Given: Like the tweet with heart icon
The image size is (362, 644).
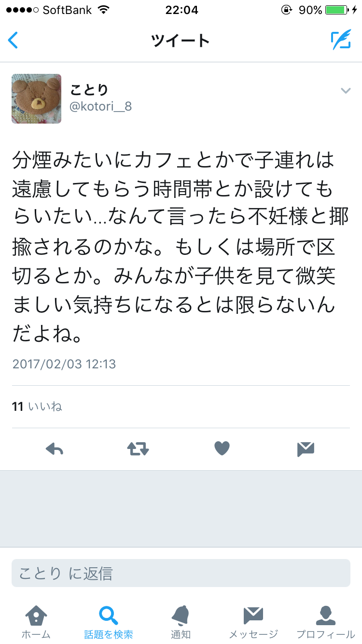Looking at the screenshot, I should 222,449.
